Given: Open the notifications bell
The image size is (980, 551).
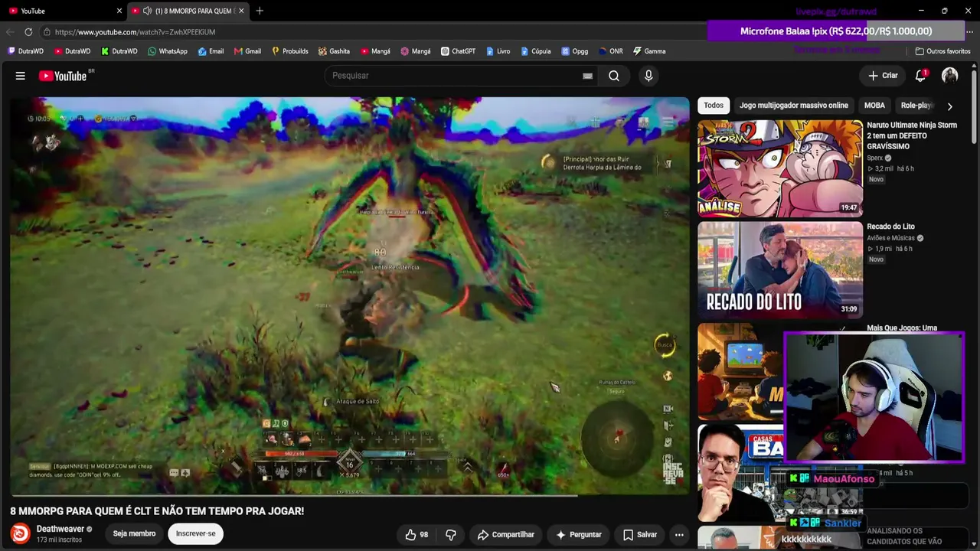Looking at the screenshot, I should coord(921,76).
